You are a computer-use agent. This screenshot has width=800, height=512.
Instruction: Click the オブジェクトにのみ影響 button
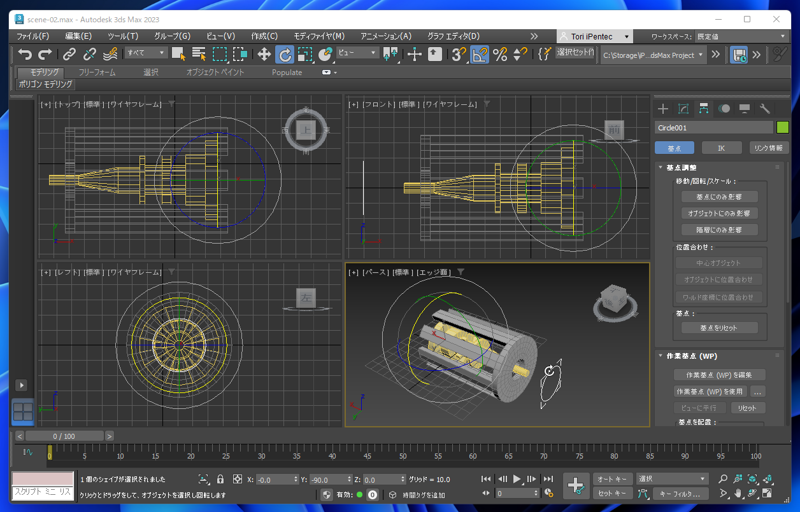[719, 213]
